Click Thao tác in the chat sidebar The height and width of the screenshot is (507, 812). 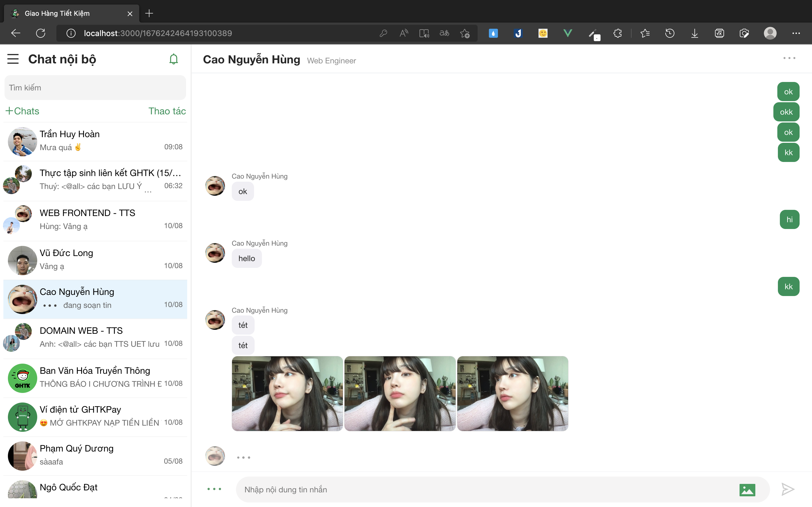tap(167, 111)
